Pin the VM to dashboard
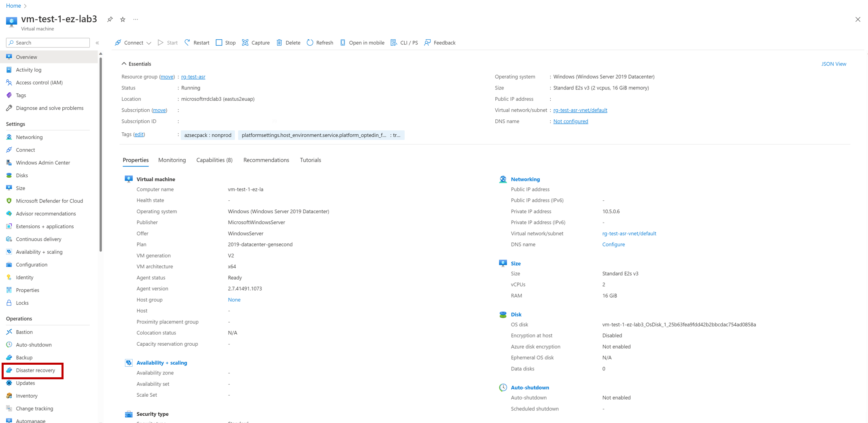Image resolution: width=868 pixels, height=423 pixels. 110,19
